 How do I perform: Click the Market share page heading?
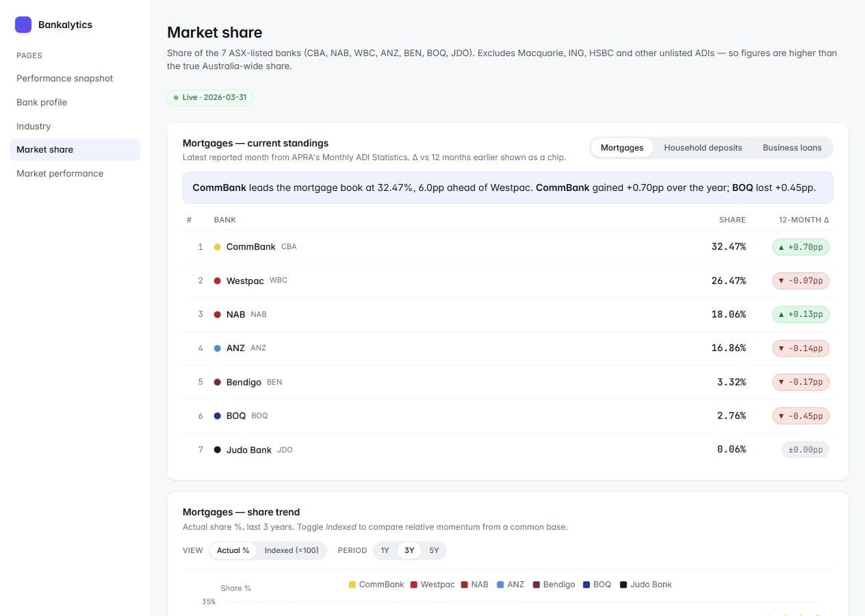coord(215,32)
